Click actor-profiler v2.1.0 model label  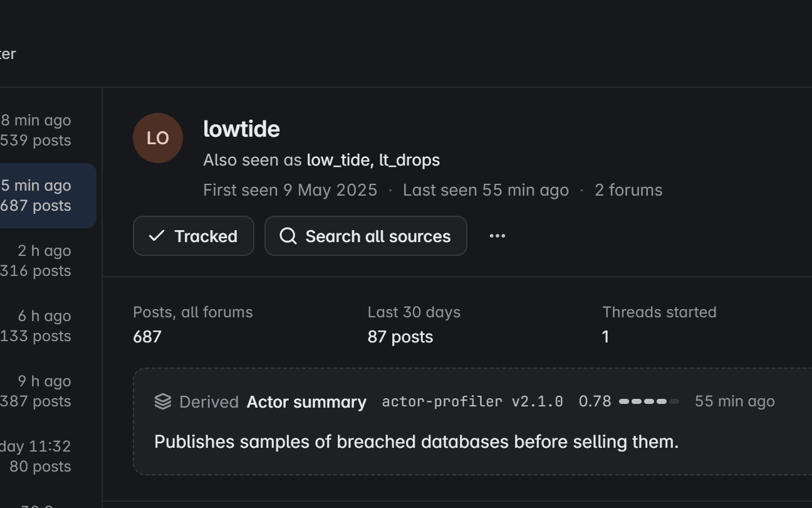point(472,401)
